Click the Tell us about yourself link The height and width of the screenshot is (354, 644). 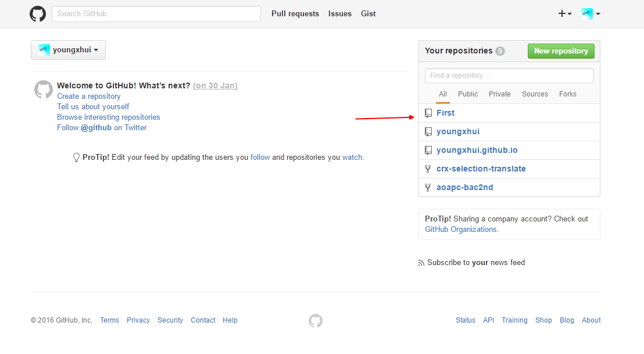click(x=93, y=107)
